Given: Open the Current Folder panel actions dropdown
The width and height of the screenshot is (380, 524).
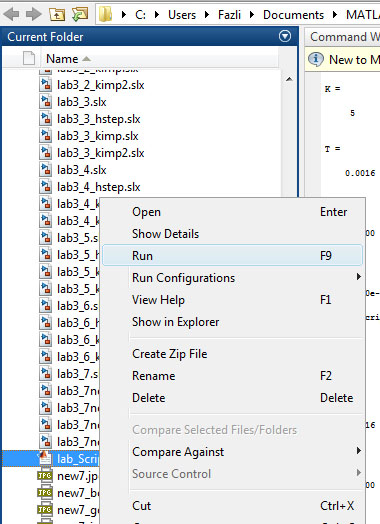Looking at the screenshot, I should tap(285, 36).
